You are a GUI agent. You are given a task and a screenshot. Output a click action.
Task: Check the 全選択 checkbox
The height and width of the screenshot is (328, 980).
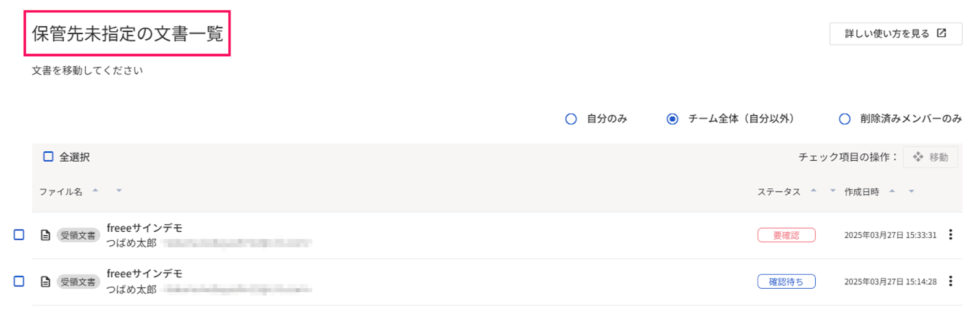point(48,156)
